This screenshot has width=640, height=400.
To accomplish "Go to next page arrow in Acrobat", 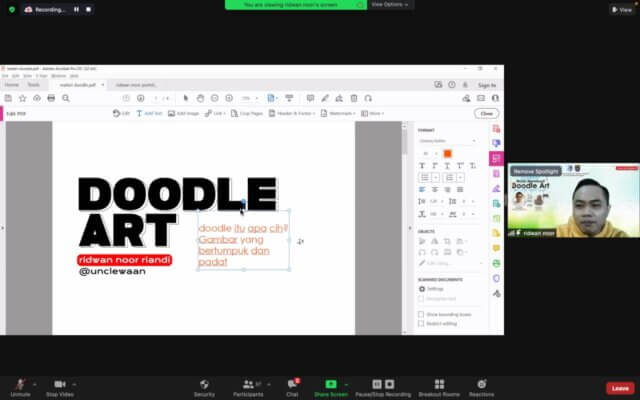I will [x=140, y=98].
